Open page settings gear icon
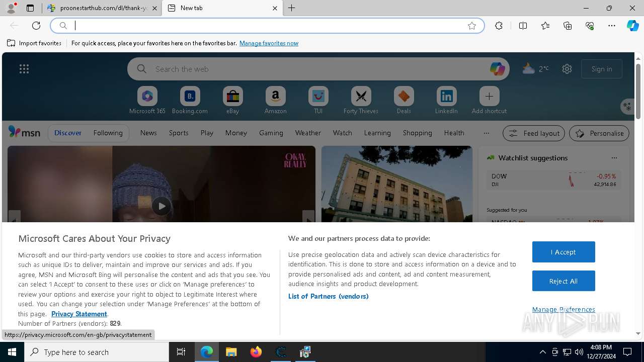 click(x=567, y=69)
